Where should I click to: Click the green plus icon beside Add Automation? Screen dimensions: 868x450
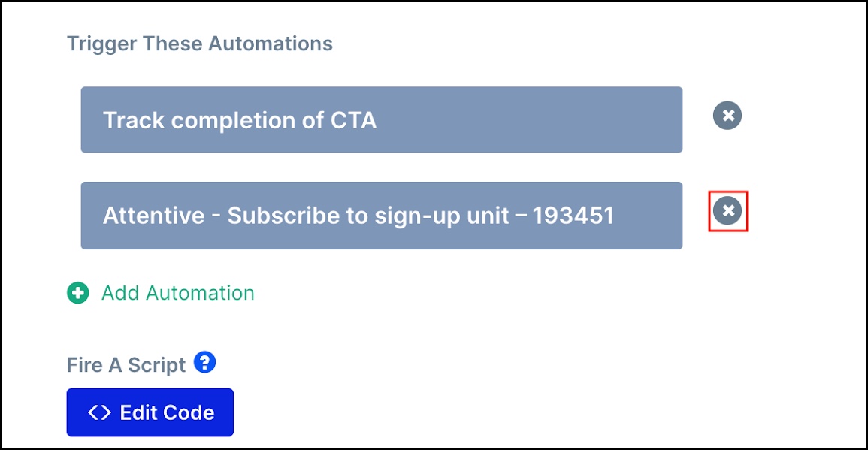77,293
